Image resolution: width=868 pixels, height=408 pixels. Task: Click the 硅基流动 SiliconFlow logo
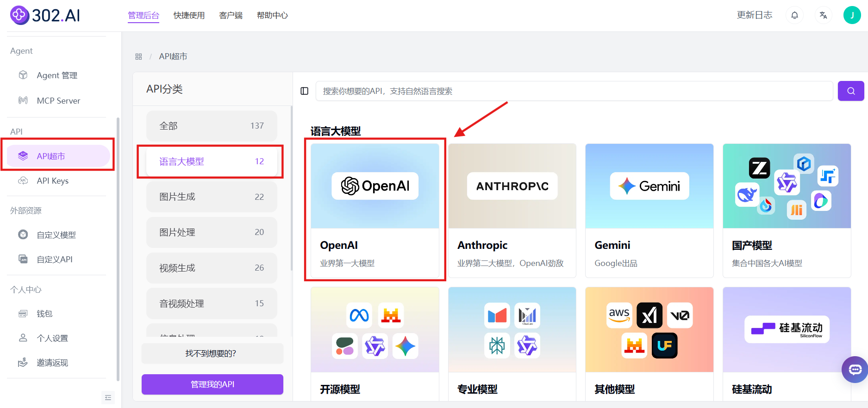click(x=787, y=329)
